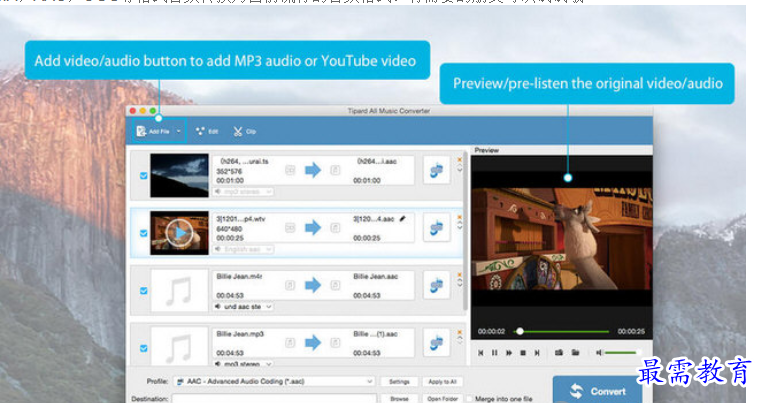
Task: Click the Browse destination button
Action: [399, 399]
